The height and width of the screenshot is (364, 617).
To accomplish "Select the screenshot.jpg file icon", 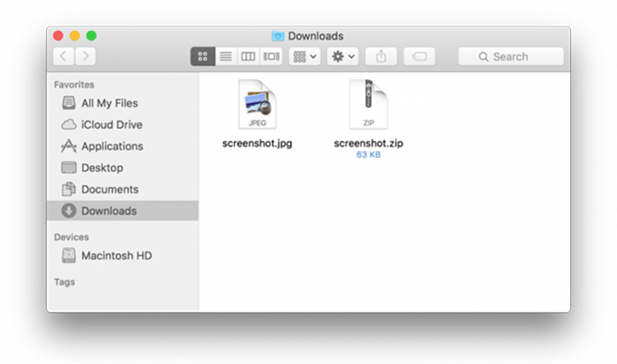I will coord(258,104).
